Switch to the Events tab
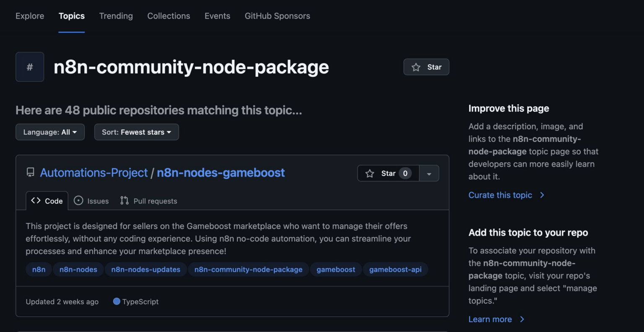The width and height of the screenshot is (644, 332). pyautogui.click(x=217, y=16)
